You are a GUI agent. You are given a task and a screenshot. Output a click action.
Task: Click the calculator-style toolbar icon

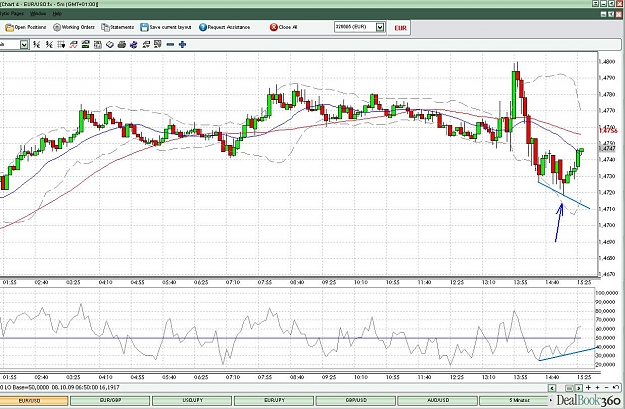pos(98,44)
